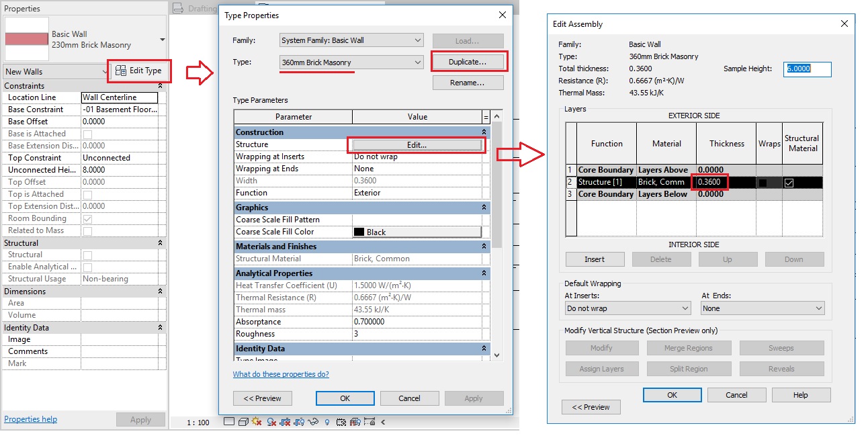Click the Crop View icon
Image resolution: width=868 pixels, height=442 pixels.
pos(285,422)
